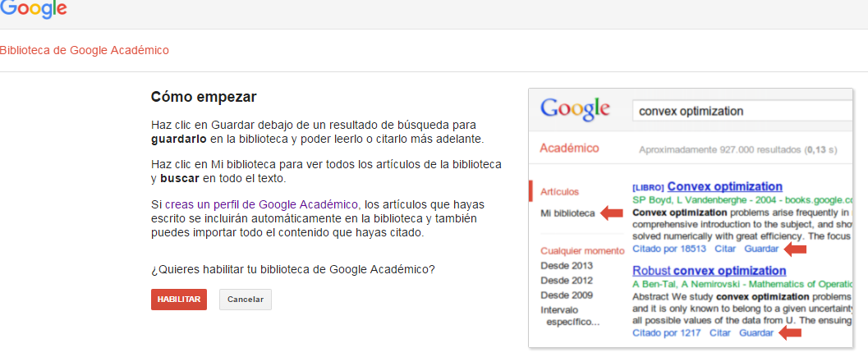Select Mi biblioteca in the illustration sidebar
Screen dimensions: 868x357
(568, 213)
